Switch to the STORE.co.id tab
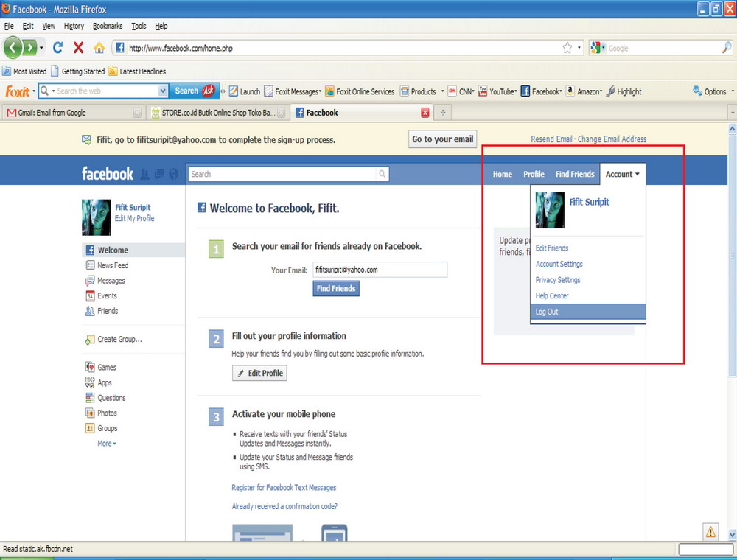Screen dimensions: 737x560 [x=218, y=113]
